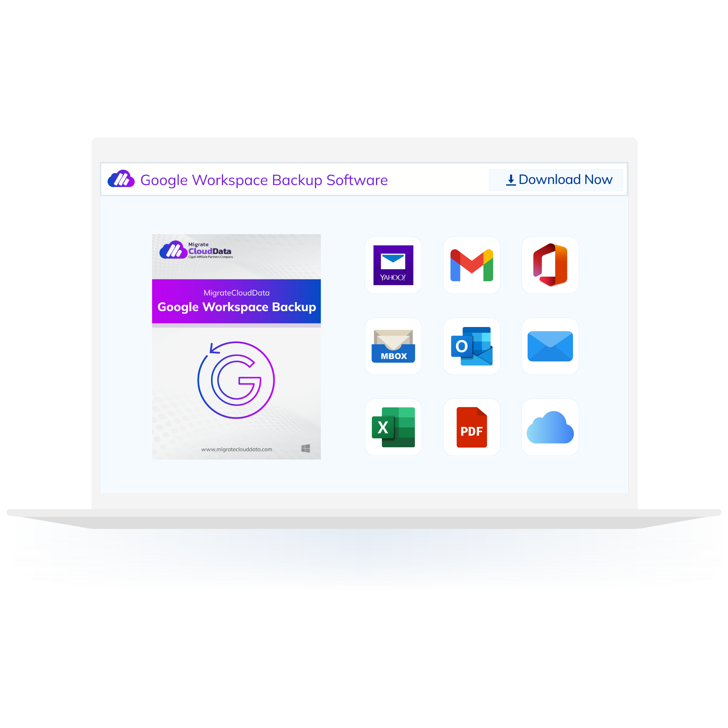Enable Yahoo Mail as backup target
This screenshot has width=728, height=728.
[x=395, y=265]
